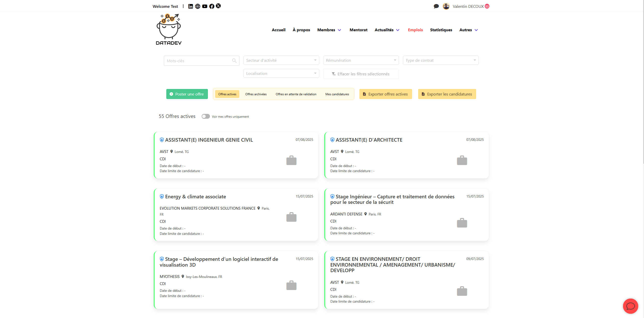Click Exporter les candidatures
Screen dimensions: 644x318
point(447,94)
